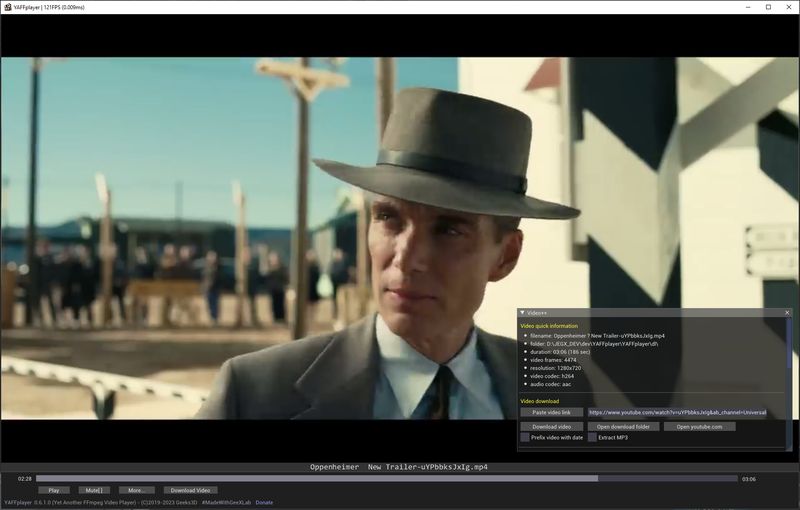The width and height of the screenshot is (800, 510).
Task: Enable the Extract MP3 checkbox
Action: tap(592, 437)
